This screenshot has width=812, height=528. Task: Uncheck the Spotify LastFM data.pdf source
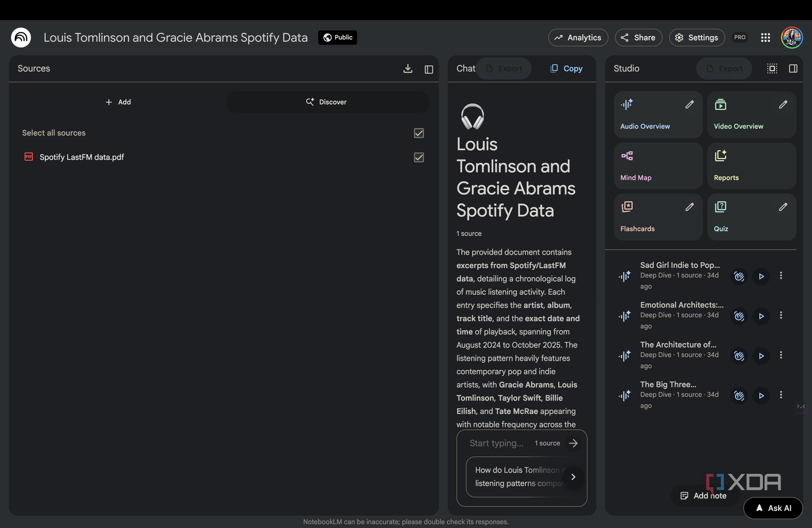tap(419, 157)
